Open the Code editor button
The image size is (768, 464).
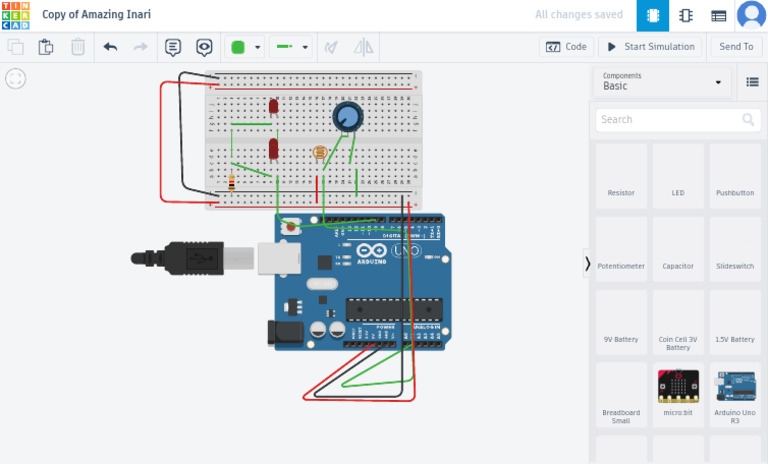[x=567, y=47]
